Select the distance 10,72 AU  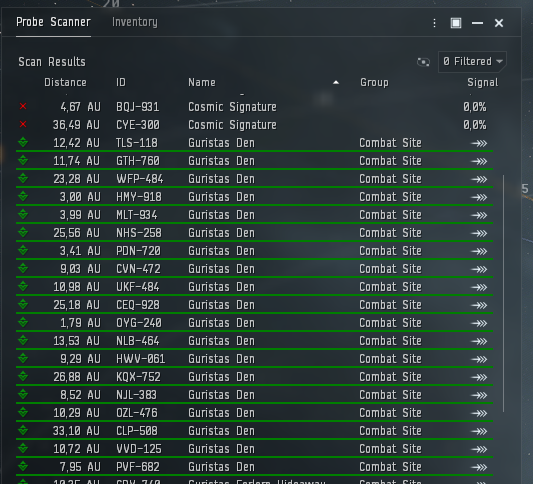[77, 449]
